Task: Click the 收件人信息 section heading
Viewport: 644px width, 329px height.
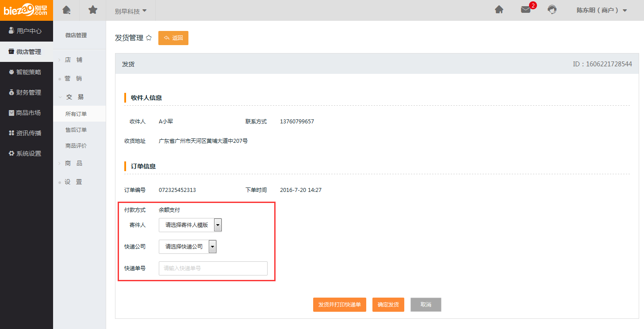Action: pos(146,98)
